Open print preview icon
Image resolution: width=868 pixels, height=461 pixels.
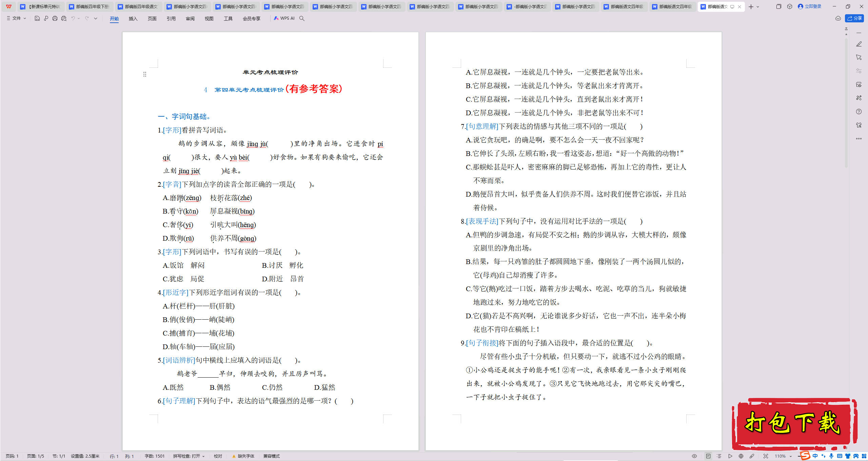coord(64,18)
